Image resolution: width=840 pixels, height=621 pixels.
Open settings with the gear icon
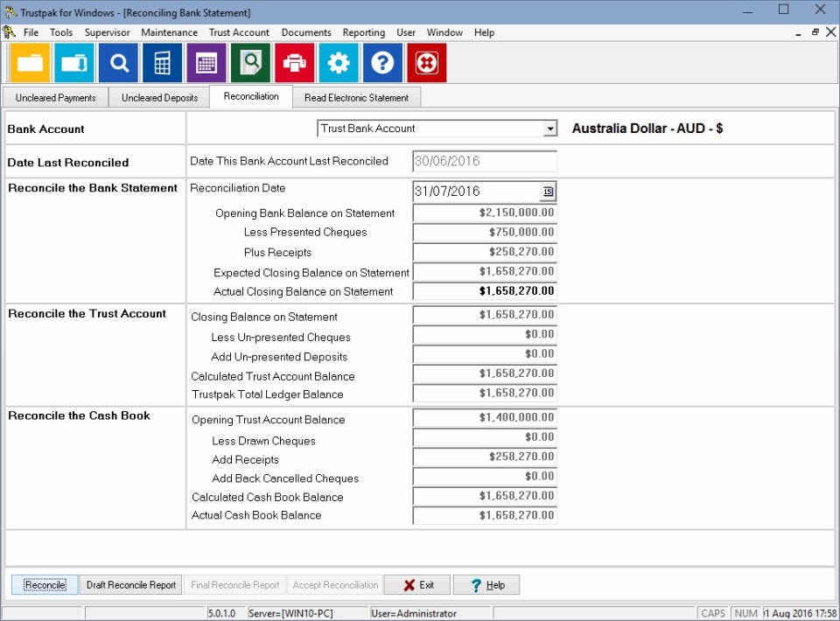click(x=339, y=63)
